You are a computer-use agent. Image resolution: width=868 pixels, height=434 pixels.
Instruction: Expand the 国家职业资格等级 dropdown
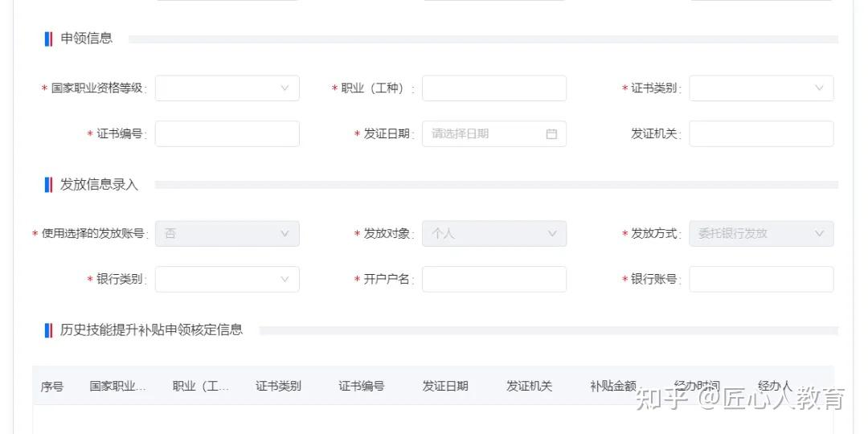pos(227,88)
